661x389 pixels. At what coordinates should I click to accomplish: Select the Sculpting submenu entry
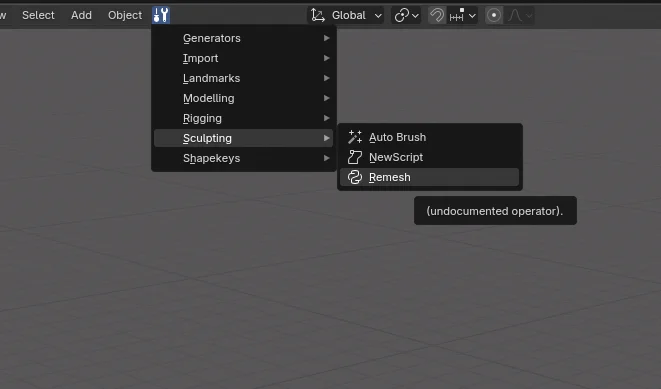click(x=244, y=138)
